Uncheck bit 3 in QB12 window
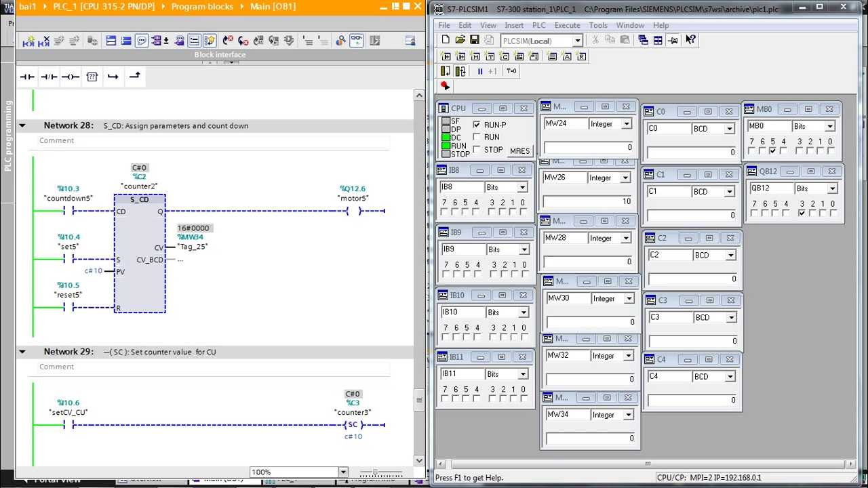868x488 pixels. (x=802, y=213)
